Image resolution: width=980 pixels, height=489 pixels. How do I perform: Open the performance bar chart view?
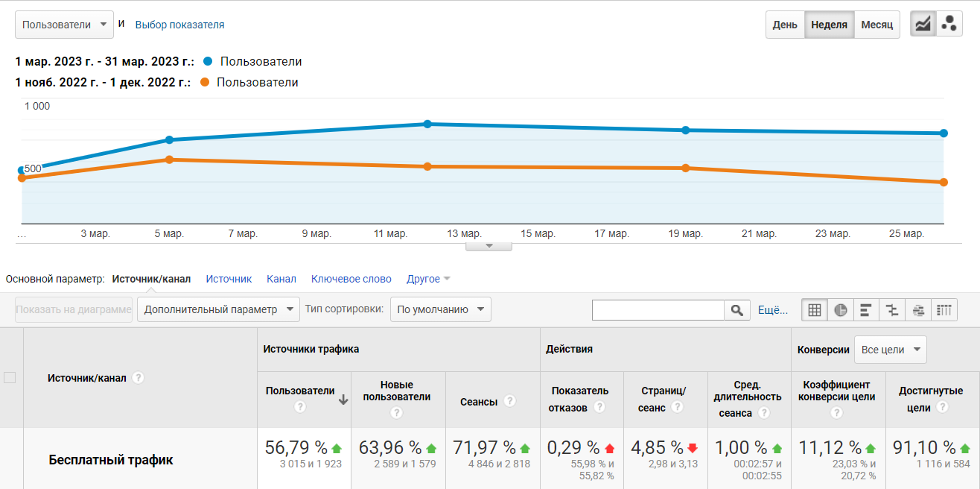tap(866, 309)
